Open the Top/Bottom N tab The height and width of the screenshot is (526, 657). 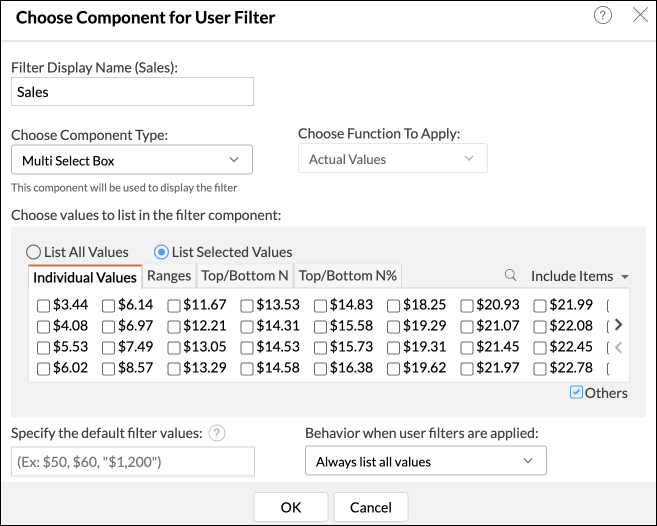[245, 276]
